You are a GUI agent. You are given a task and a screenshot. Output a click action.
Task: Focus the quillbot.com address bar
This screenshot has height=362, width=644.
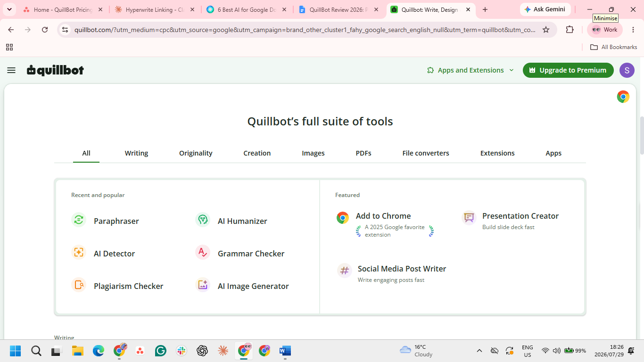pos(305,30)
